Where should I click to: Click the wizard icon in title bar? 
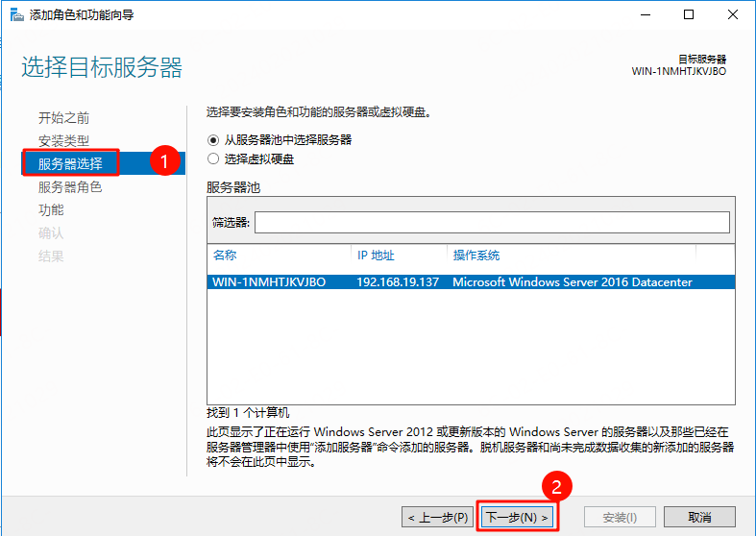14,15
